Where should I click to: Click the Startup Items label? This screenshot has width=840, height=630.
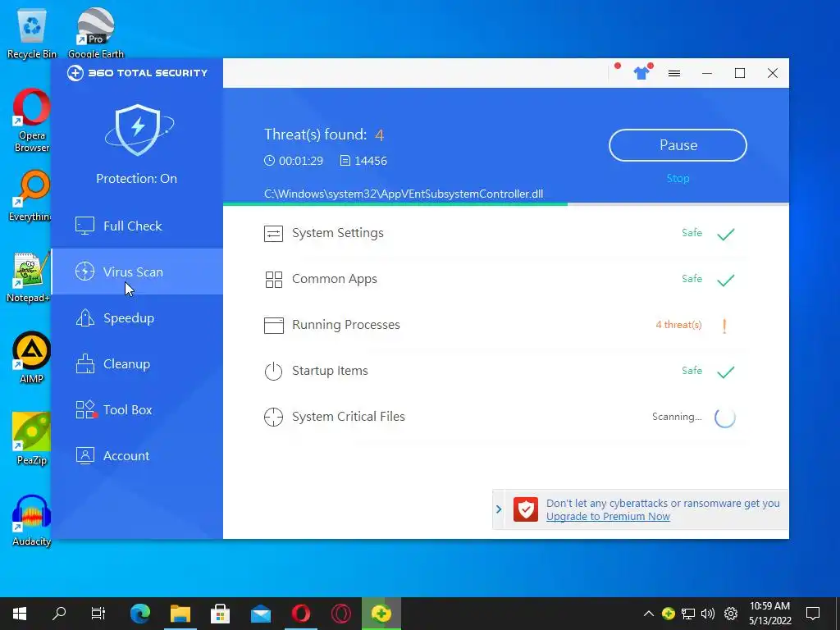coord(330,371)
